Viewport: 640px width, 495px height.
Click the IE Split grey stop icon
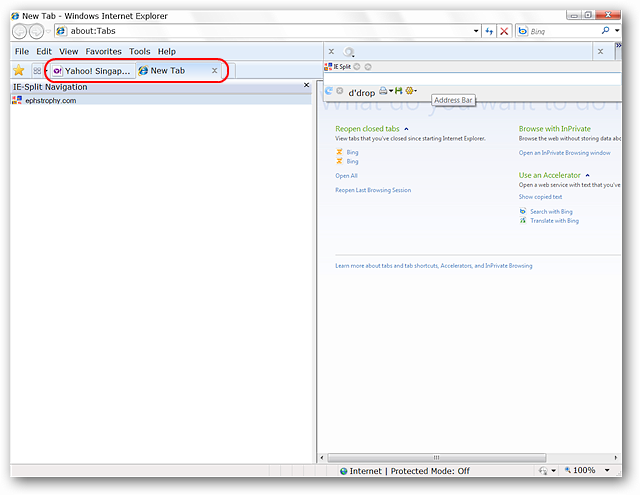(x=340, y=91)
